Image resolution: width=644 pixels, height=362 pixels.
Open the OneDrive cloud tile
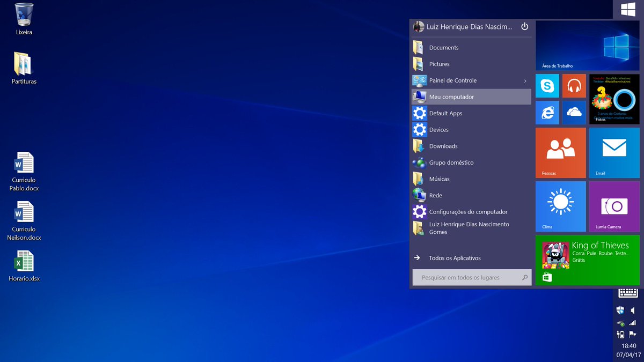pyautogui.click(x=574, y=113)
